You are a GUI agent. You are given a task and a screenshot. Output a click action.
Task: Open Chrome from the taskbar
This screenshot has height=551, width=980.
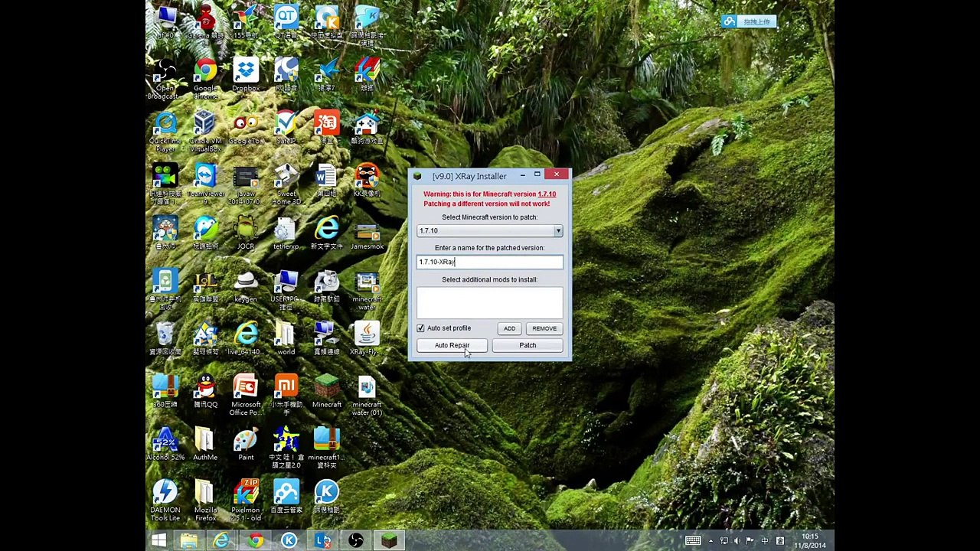pyautogui.click(x=255, y=541)
